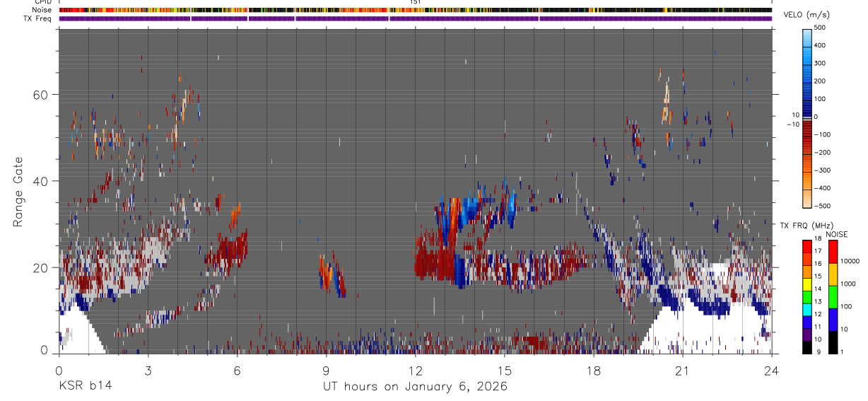The width and height of the screenshot is (868, 401).
Task: Click the 10000 label in NOISE legend
Action: coord(849,261)
